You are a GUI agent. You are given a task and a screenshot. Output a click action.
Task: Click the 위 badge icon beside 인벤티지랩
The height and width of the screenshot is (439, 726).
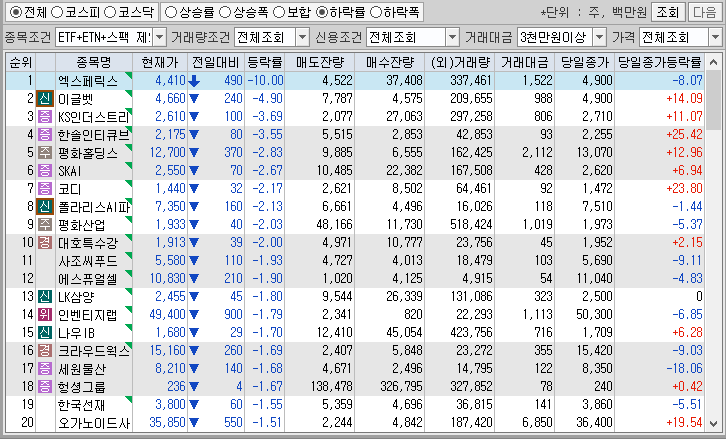45,315
